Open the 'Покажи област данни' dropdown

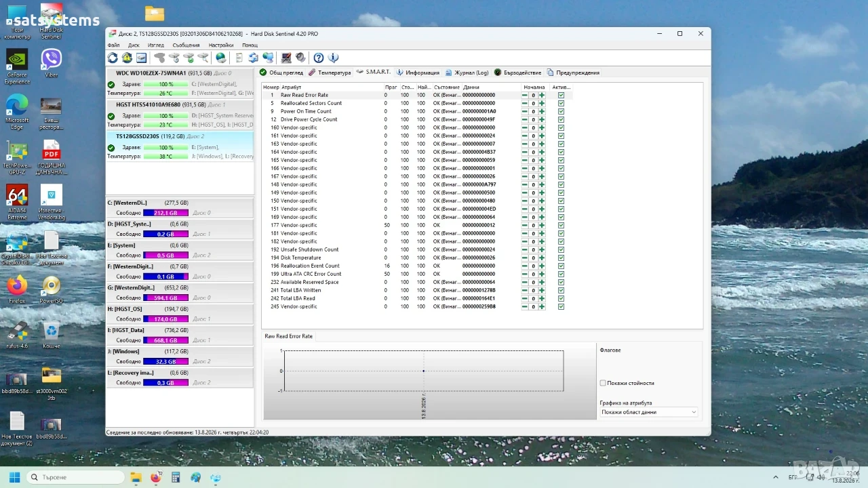click(x=649, y=412)
